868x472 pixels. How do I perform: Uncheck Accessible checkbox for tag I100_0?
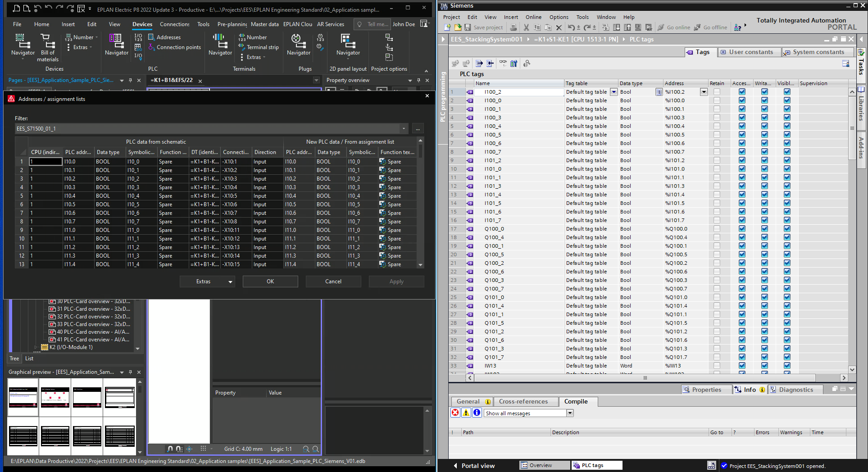tap(742, 100)
